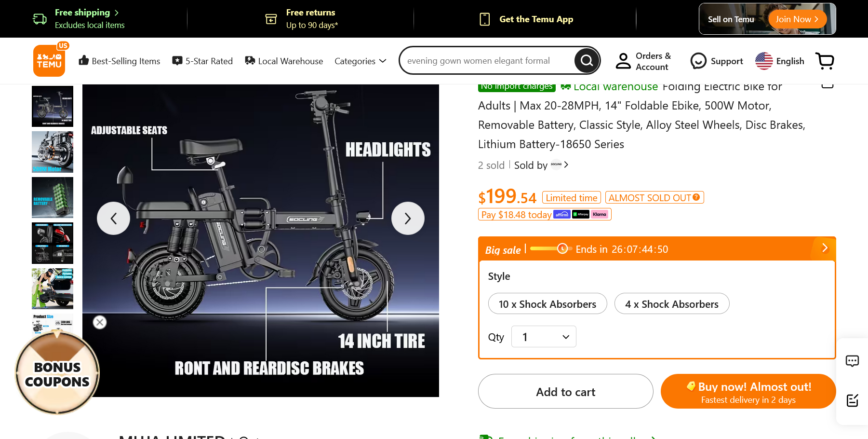Open the Qty quantity dropdown
This screenshot has width=868, height=439.
[544, 337]
